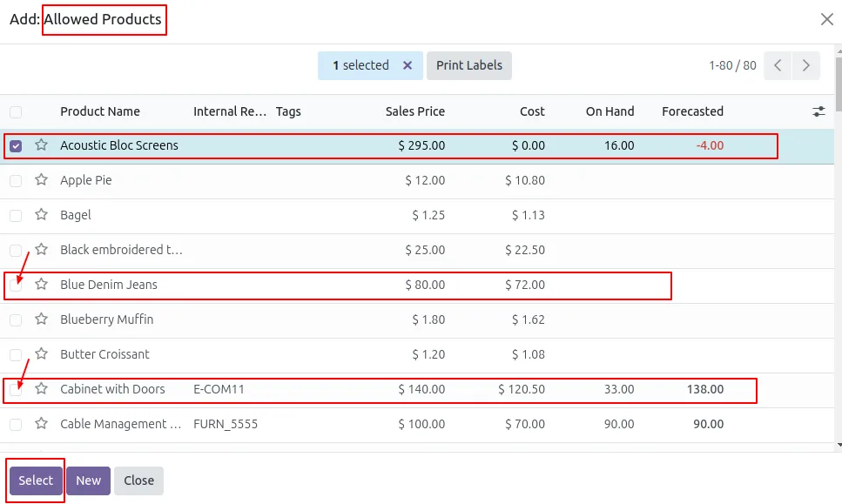Favorite the Acoustic Bloc Screens star
This screenshot has width=842, height=504.
pos(41,144)
